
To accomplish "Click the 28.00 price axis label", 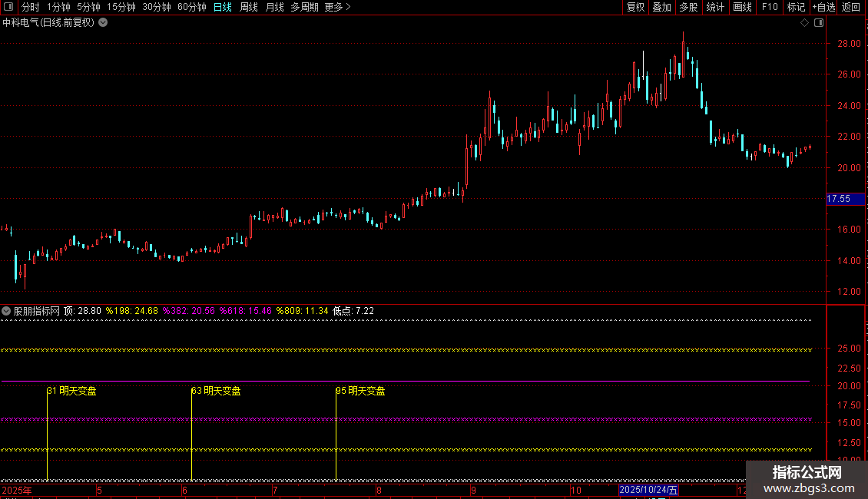I will (x=849, y=44).
